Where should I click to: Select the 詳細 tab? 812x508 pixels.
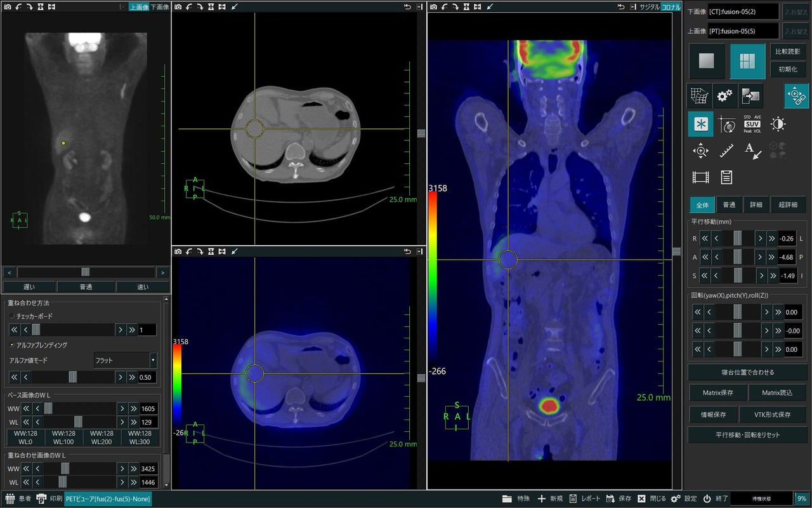point(756,204)
